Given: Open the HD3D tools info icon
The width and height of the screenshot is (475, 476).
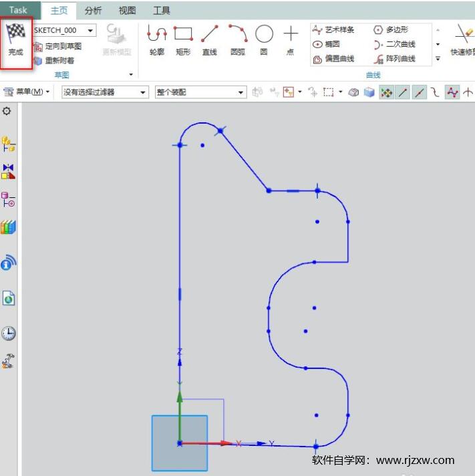Looking at the screenshot, I should 8,263.
